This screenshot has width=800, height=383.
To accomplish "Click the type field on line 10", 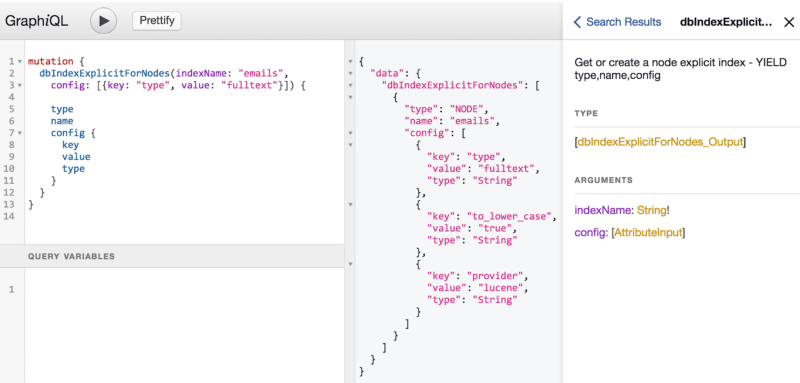I will click(x=73, y=168).
